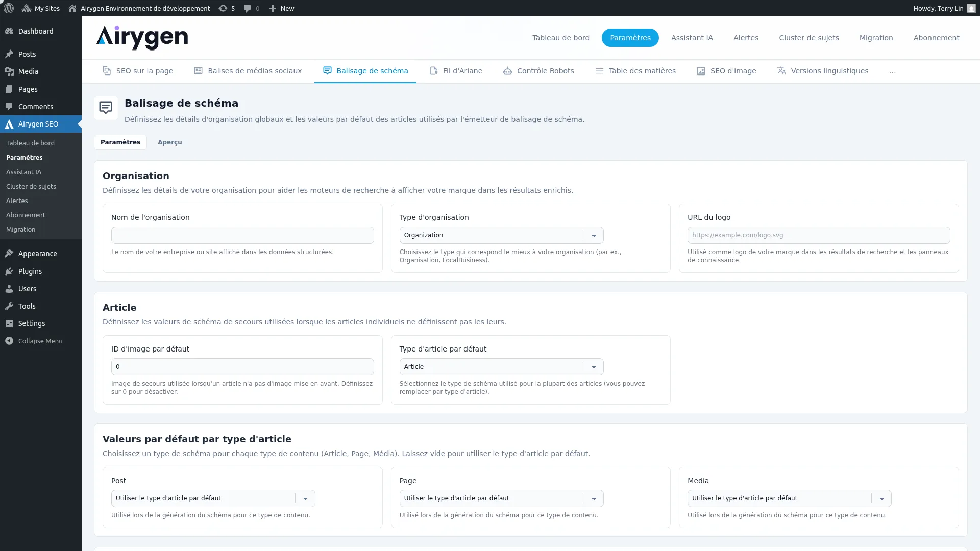The image size is (980, 551).
Task: Click the Users icon in sidebar
Action: (9, 289)
